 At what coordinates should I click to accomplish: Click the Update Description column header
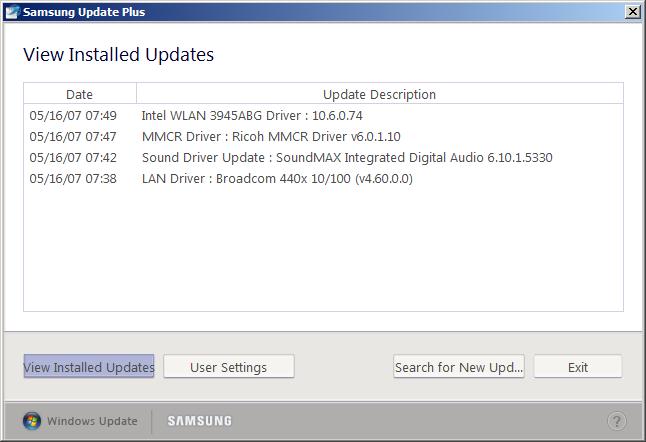point(379,94)
